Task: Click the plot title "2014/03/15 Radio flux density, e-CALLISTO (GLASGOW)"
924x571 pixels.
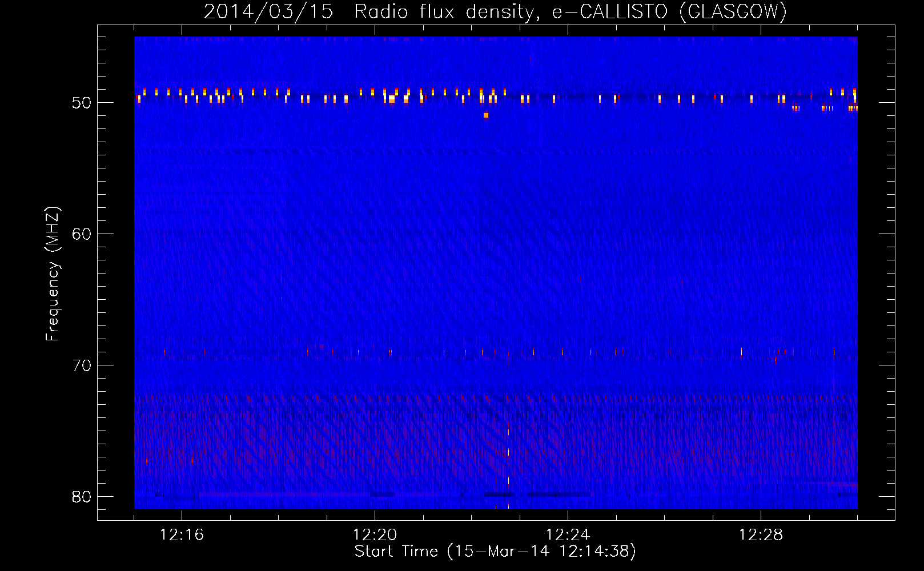Action: (x=495, y=11)
